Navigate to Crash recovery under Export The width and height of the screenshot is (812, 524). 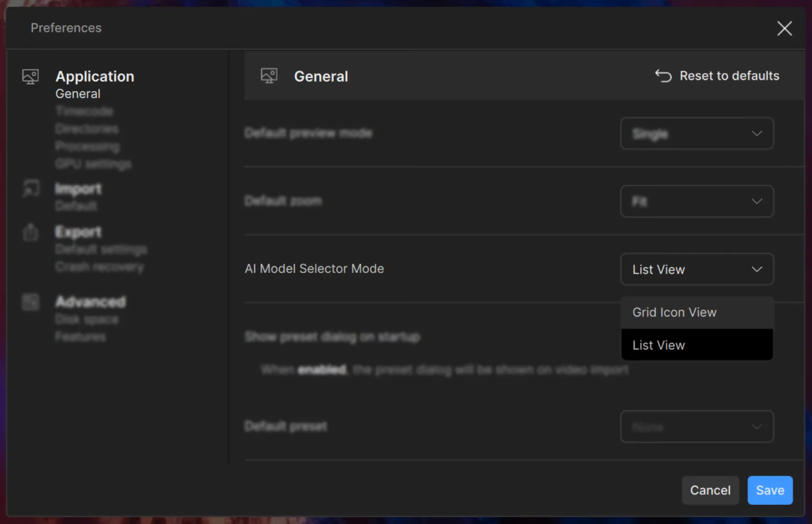point(99,267)
